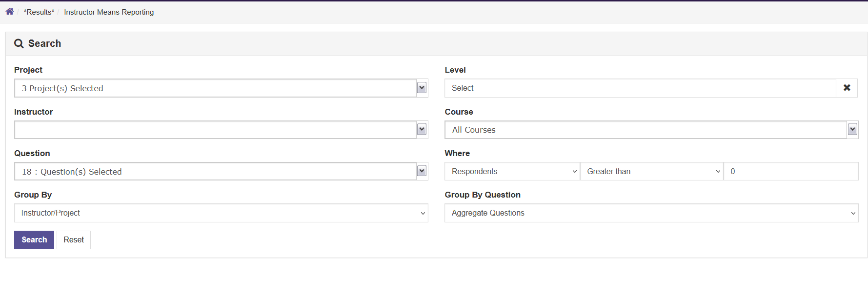Image resolution: width=868 pixels, height=299 pixels.
Task: Click the Where value input field
Action: point(790,171)
